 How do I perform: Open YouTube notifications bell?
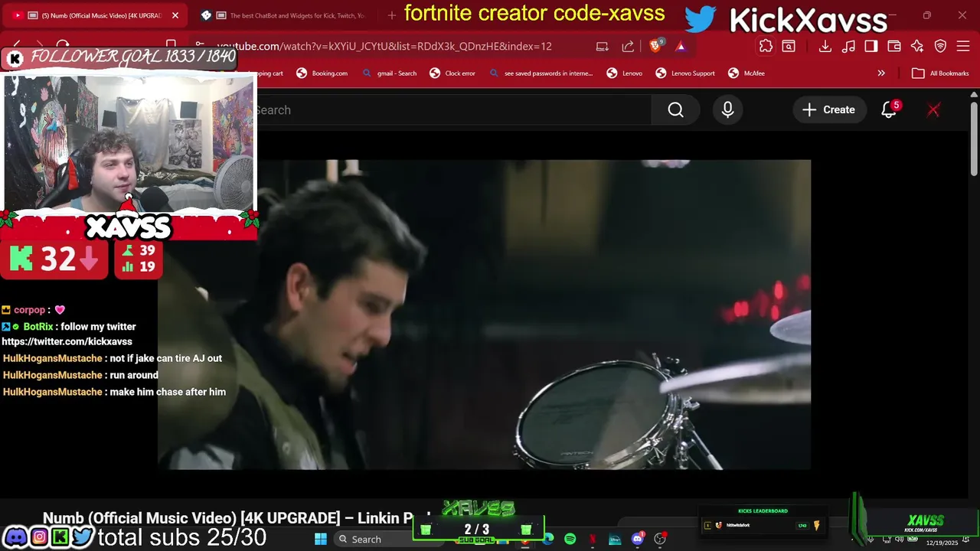click(889, 109)
